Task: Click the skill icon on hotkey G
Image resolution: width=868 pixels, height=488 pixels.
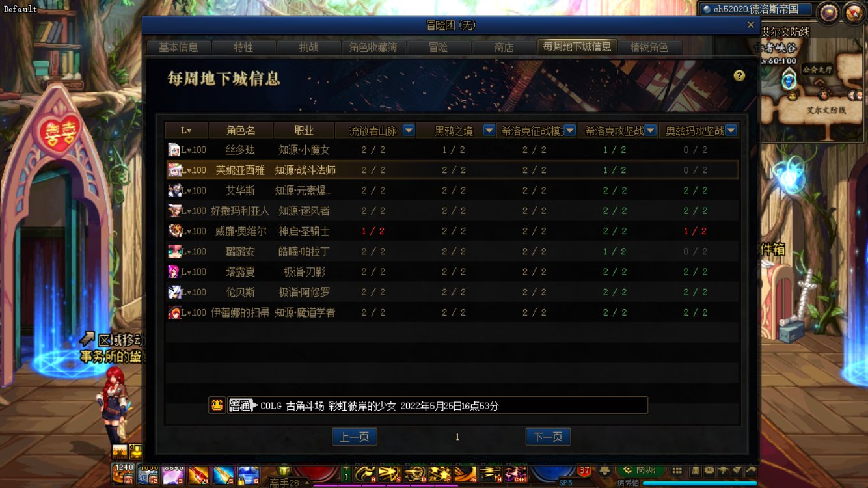Action: pyautogui.click(x=465, y=474)
